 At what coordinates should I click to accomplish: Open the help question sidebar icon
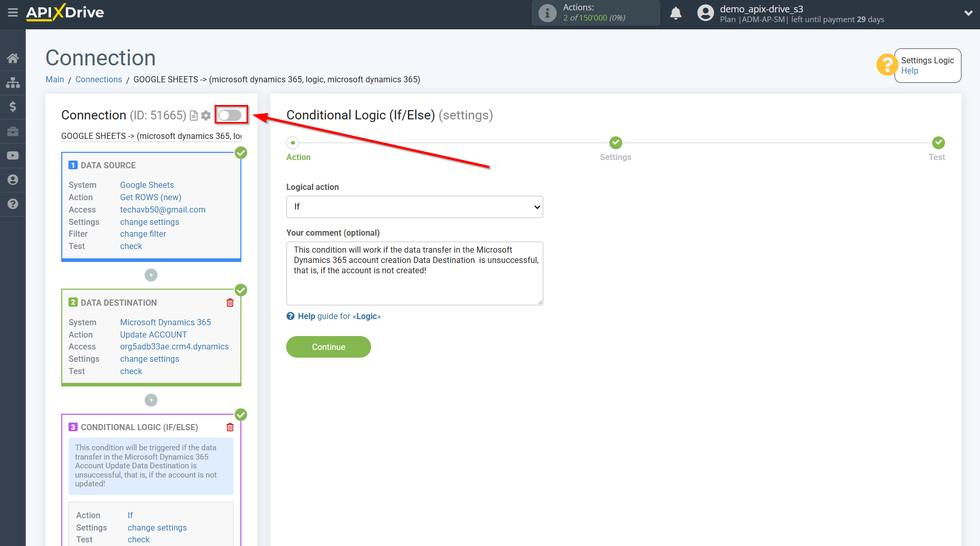[x=13, y=204]
